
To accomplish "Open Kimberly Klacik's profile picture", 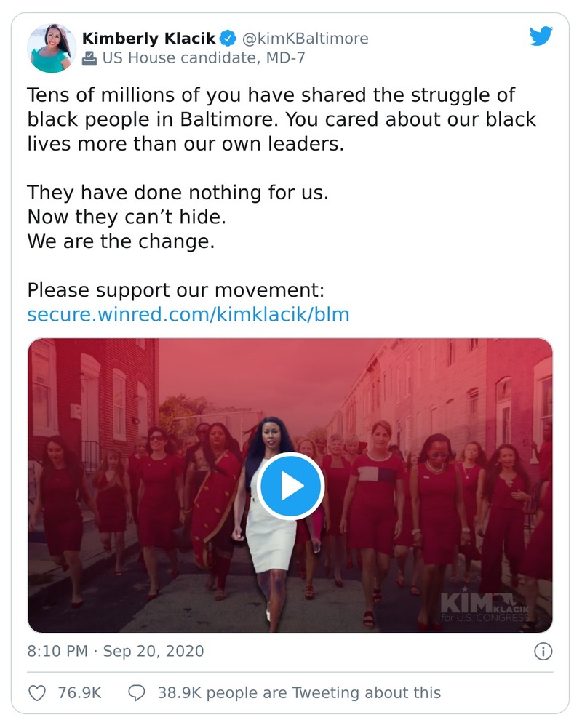I will coord(52,48).
